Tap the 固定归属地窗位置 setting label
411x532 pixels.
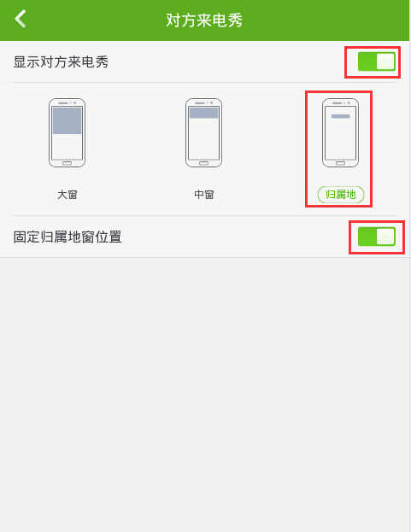68,237
